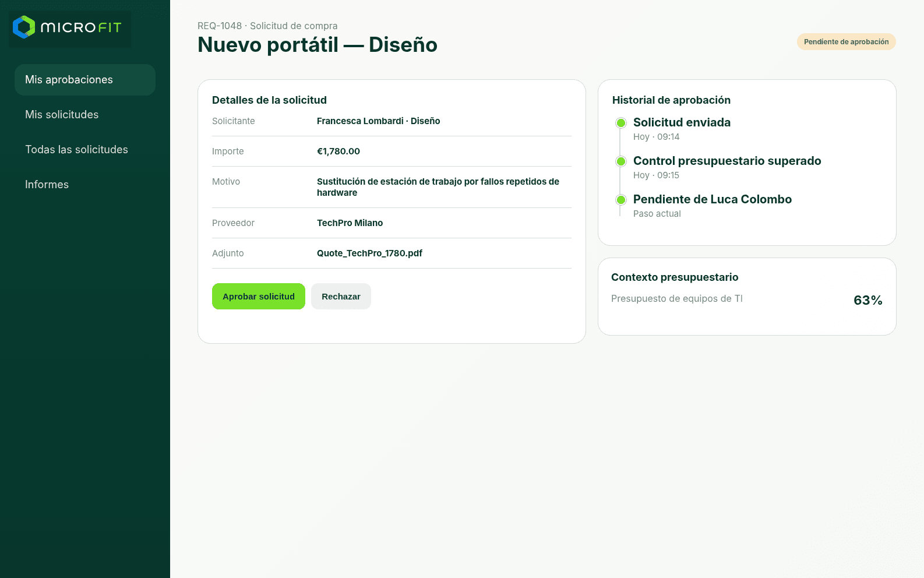The image size is (924, 578).
Task: Click the Pendiente de aprobación status badge
Action: [x=847, y=42]
